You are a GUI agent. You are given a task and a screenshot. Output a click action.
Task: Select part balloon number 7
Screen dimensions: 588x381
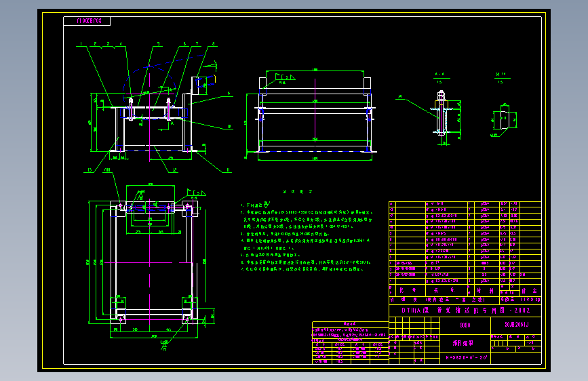(197, 44)
